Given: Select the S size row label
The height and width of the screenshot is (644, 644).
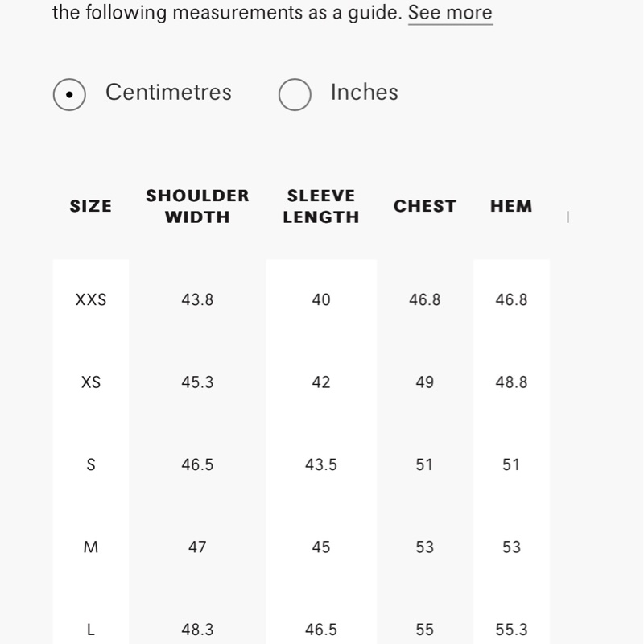Looking at the screenshot, I should click(91, 464).
